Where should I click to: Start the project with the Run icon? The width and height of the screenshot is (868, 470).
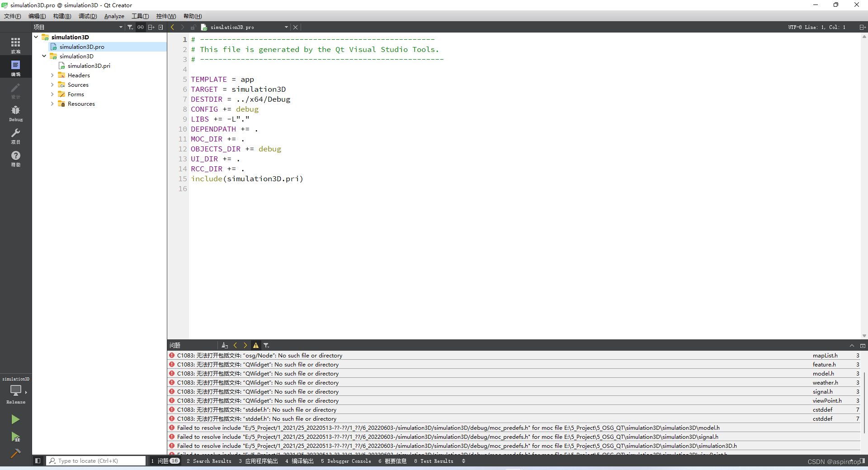[15, 420]
